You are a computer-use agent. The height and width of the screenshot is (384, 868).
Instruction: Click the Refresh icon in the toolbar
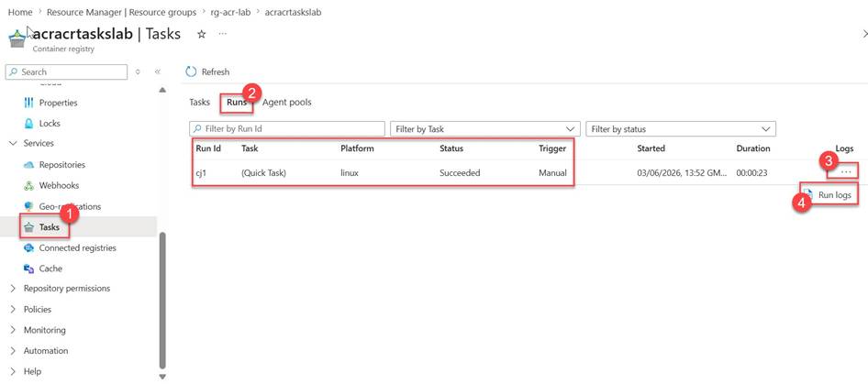click(x=191, y=71)
